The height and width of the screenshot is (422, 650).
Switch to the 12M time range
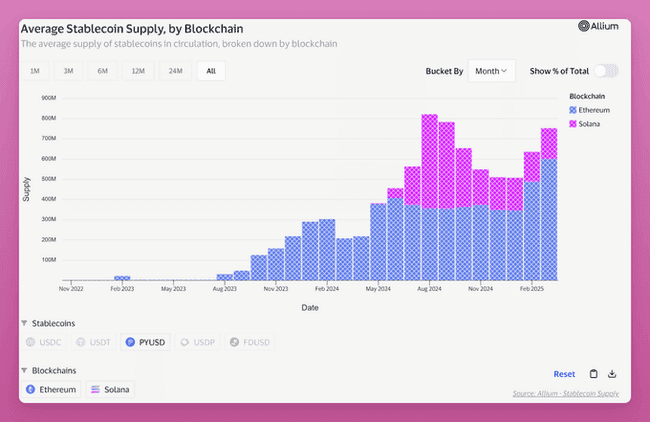[138, 71]
